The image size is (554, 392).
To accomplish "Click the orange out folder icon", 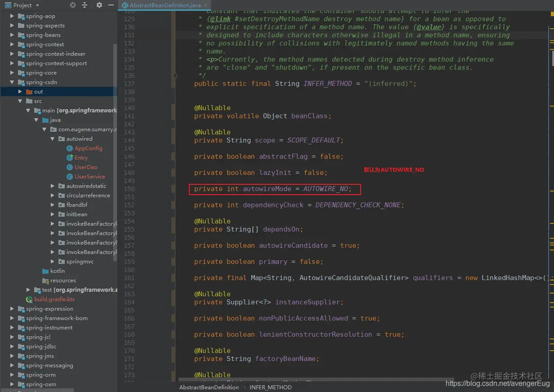I will click(x=29, y=92).
